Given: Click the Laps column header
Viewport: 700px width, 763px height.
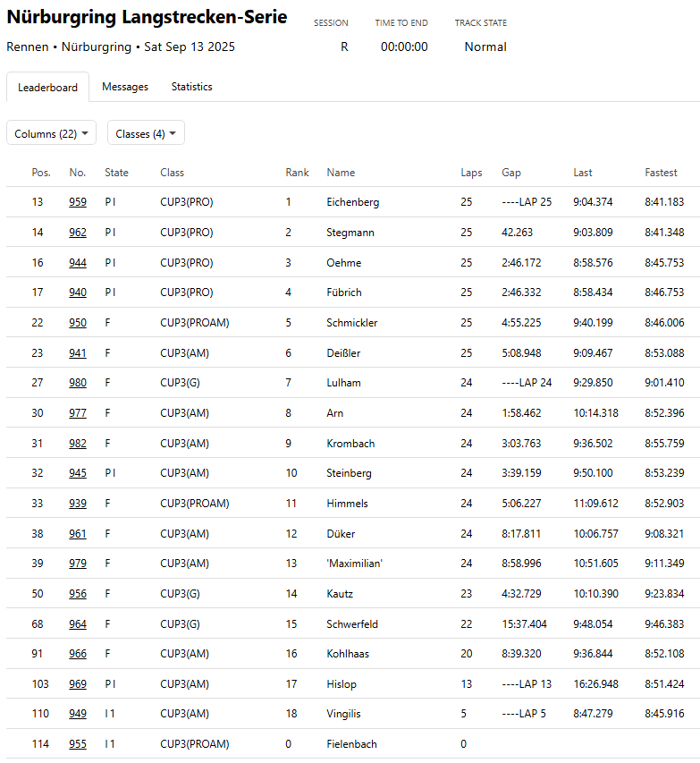Looking at the screenshot, I should [471, 173].
